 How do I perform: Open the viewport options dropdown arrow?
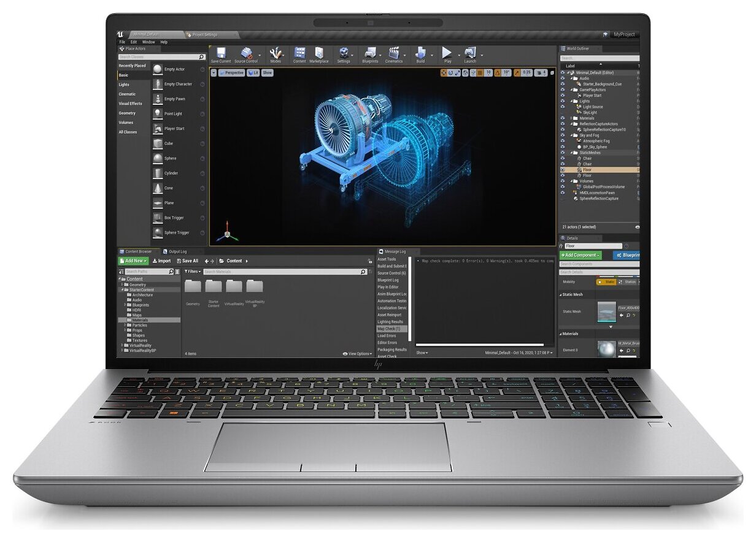coord(214,72)
